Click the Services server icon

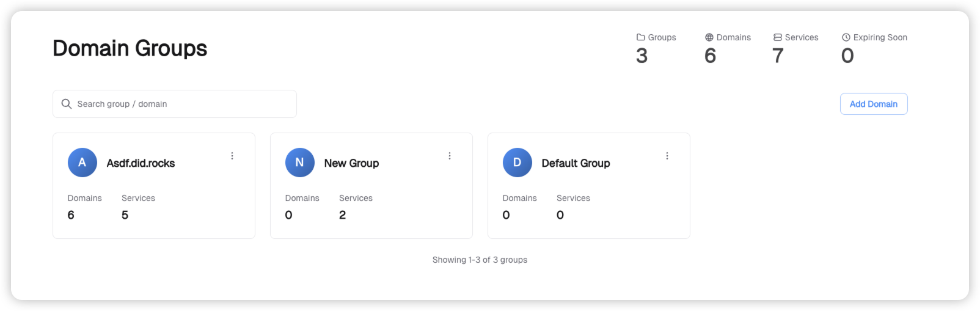(778, 37)
